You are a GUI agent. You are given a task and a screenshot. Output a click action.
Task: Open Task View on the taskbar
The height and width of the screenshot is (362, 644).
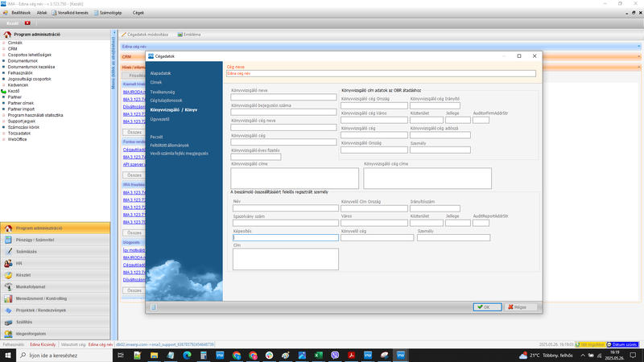coord(121,355)
